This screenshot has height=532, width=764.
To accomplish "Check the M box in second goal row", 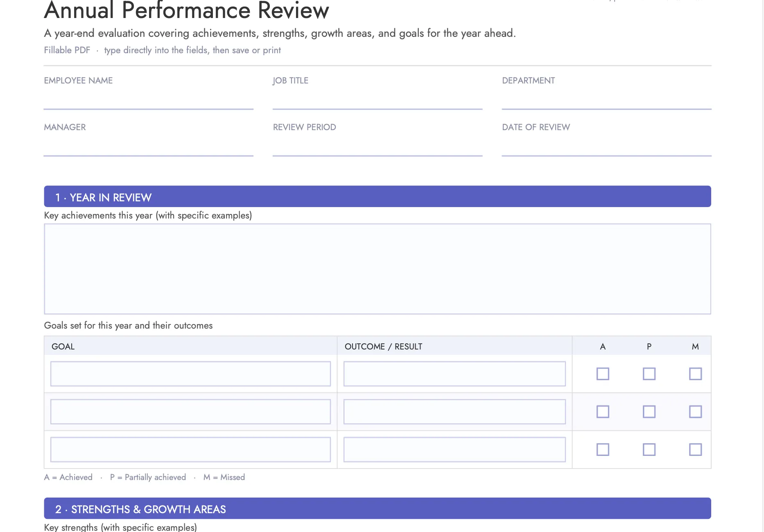I will pos(695,412).
